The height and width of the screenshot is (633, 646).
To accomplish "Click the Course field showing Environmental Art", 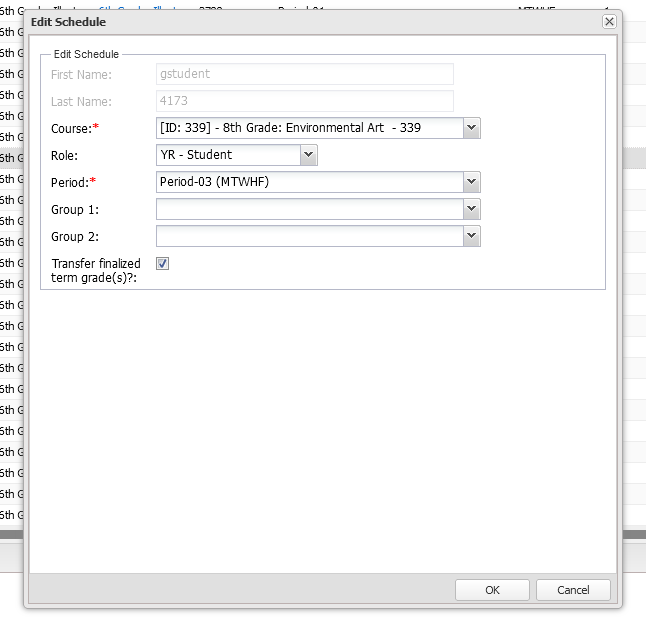I will [x=310, y=128].
